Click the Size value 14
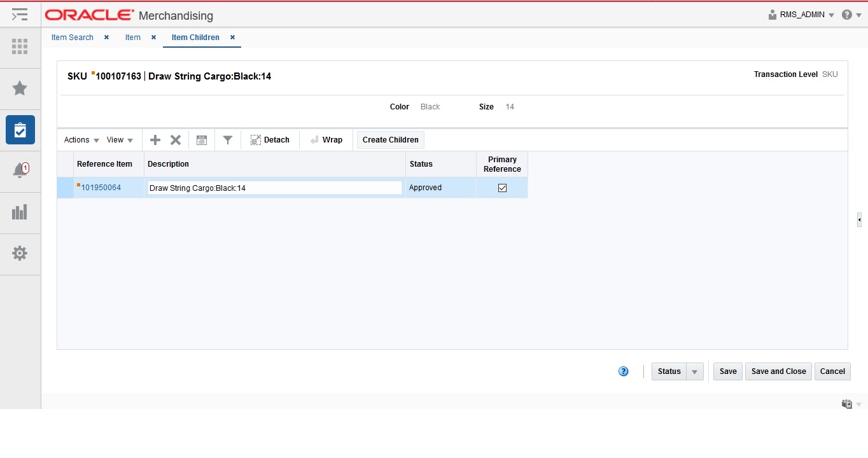The height and width of the screenshot is (458, 868). (x=510, y=107)
